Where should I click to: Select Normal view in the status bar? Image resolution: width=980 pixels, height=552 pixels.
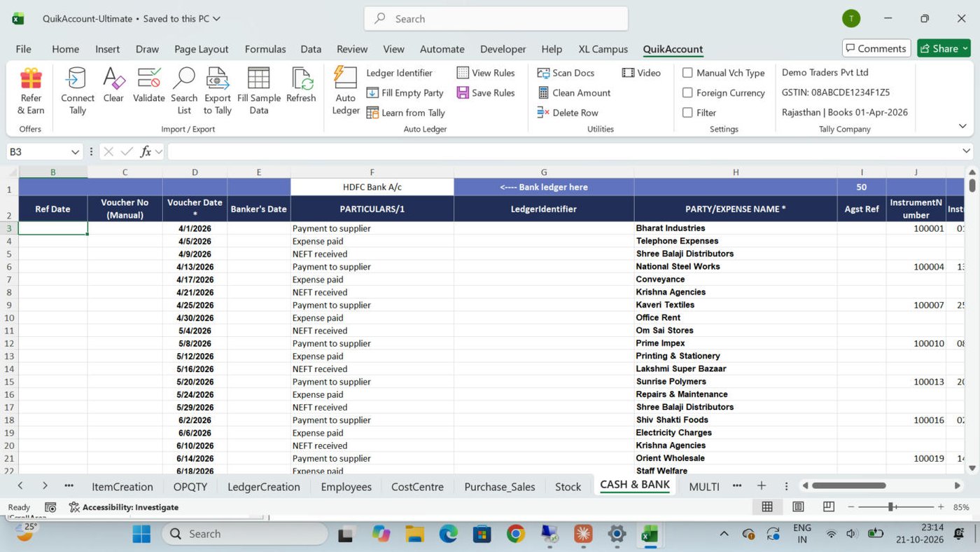coord(767,506)
